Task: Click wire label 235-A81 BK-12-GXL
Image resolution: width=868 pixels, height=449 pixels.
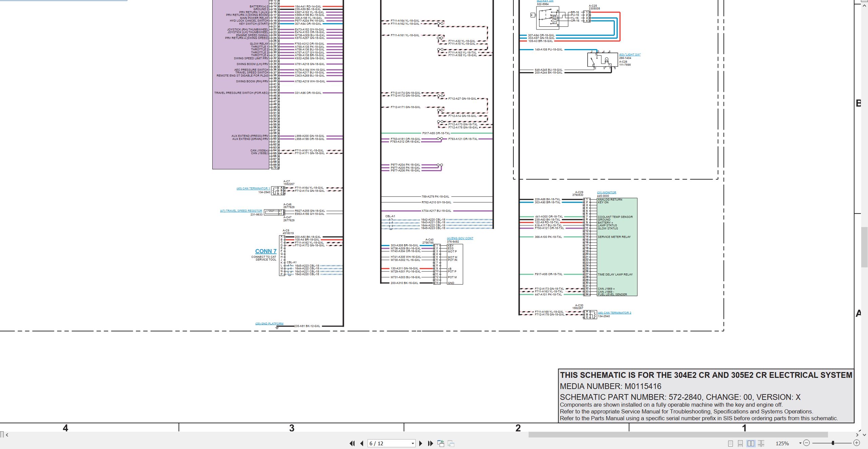Action: pyautogui.click(x=307, y=326)
